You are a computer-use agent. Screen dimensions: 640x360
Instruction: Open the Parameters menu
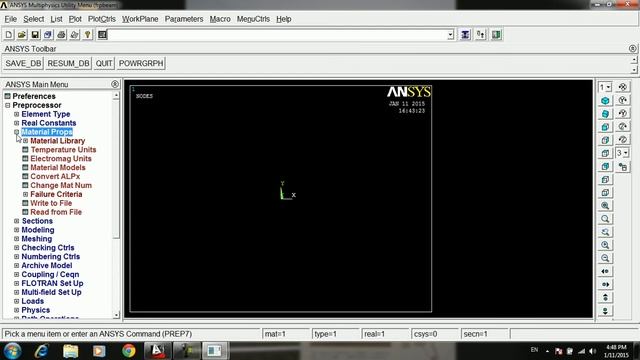184,19
